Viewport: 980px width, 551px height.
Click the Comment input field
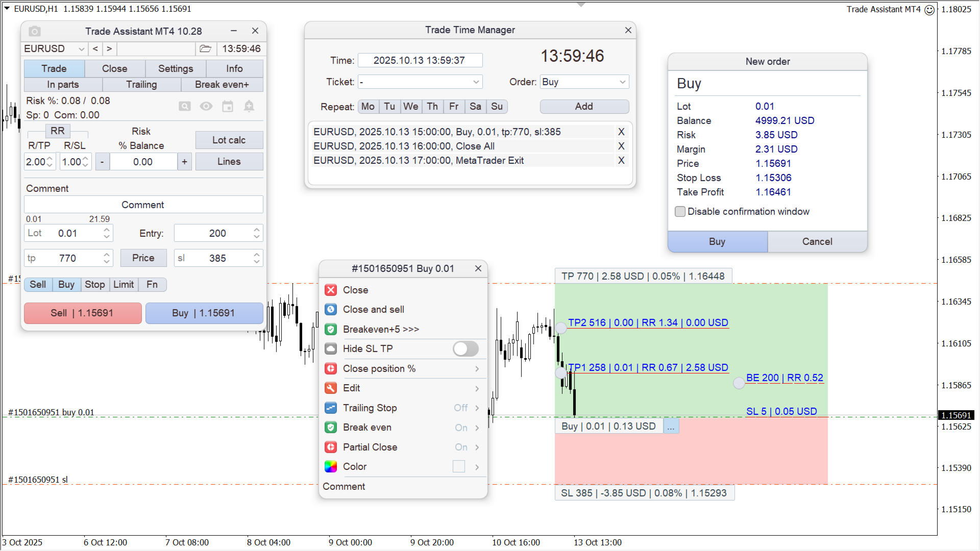(143, 205)
